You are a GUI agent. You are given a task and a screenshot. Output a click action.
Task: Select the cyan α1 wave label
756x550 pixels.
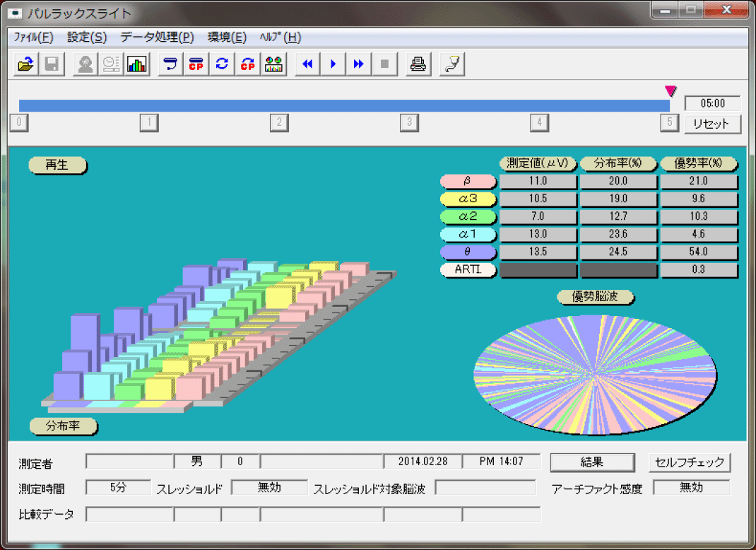[x=468, y=235]
